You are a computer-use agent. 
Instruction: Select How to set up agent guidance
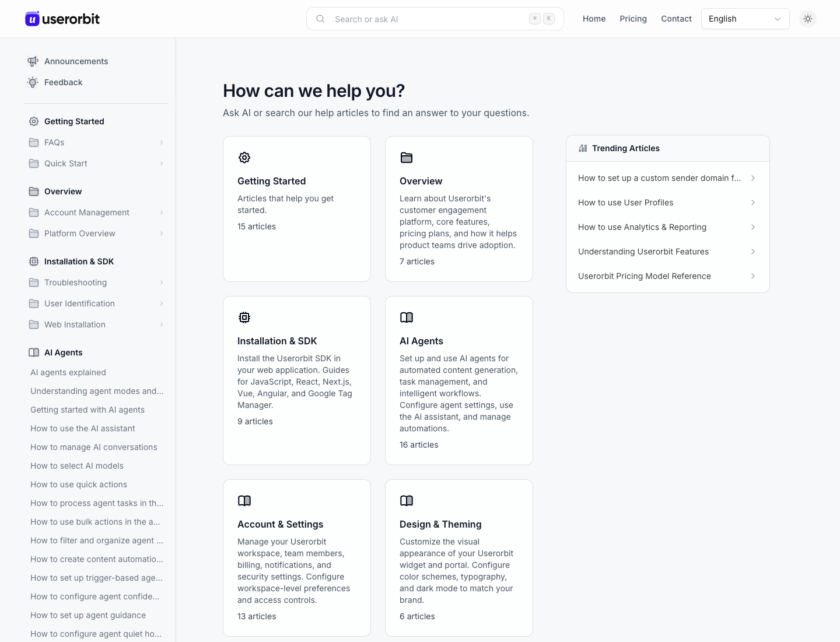[88, 615]
